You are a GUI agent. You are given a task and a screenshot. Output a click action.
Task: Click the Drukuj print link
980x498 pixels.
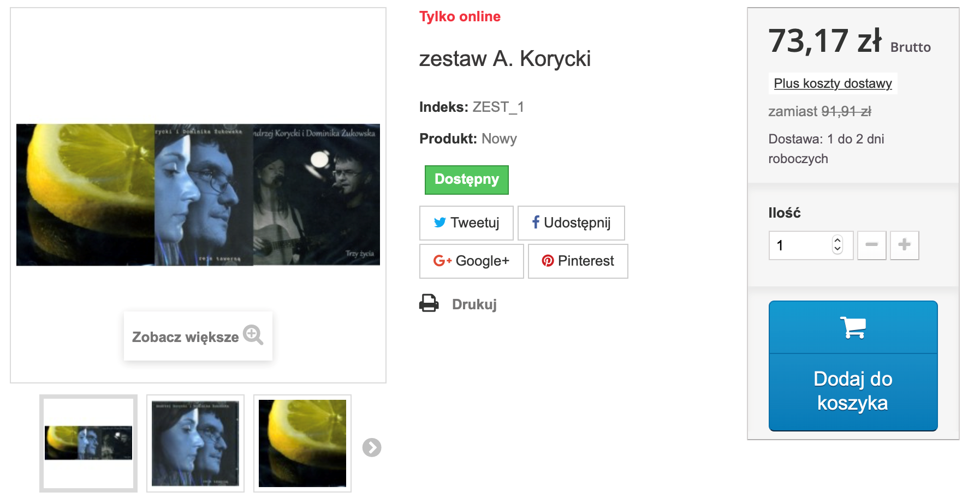(474, 304)
